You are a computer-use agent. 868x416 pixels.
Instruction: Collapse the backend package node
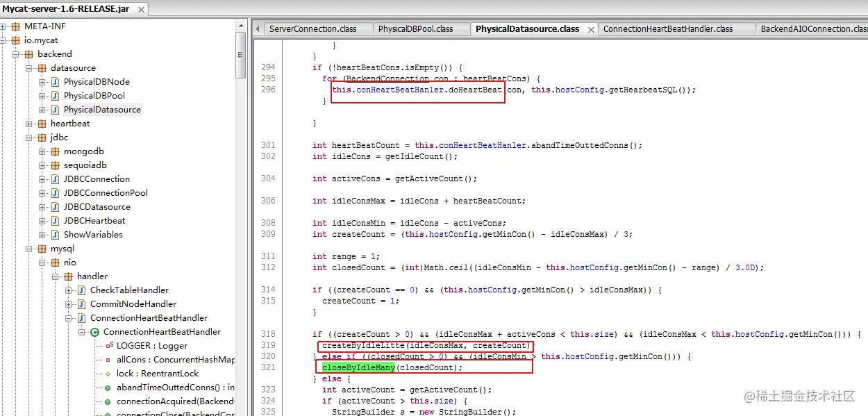(16, 54)
